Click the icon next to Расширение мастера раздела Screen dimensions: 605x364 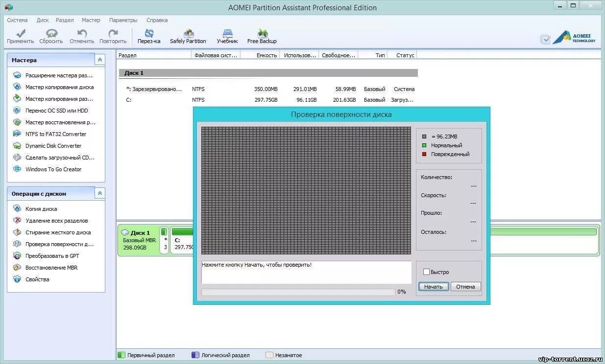[x=17, y=75]
